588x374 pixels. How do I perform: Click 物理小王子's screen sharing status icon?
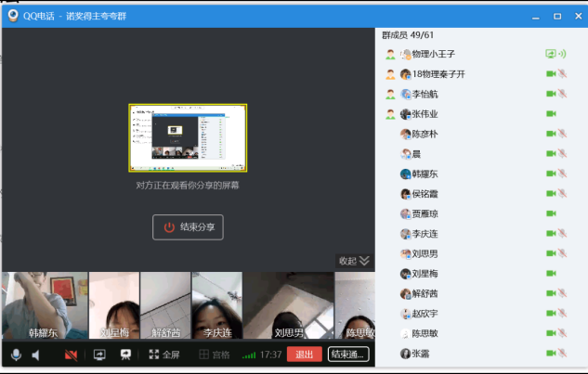[x=551, y=55]
